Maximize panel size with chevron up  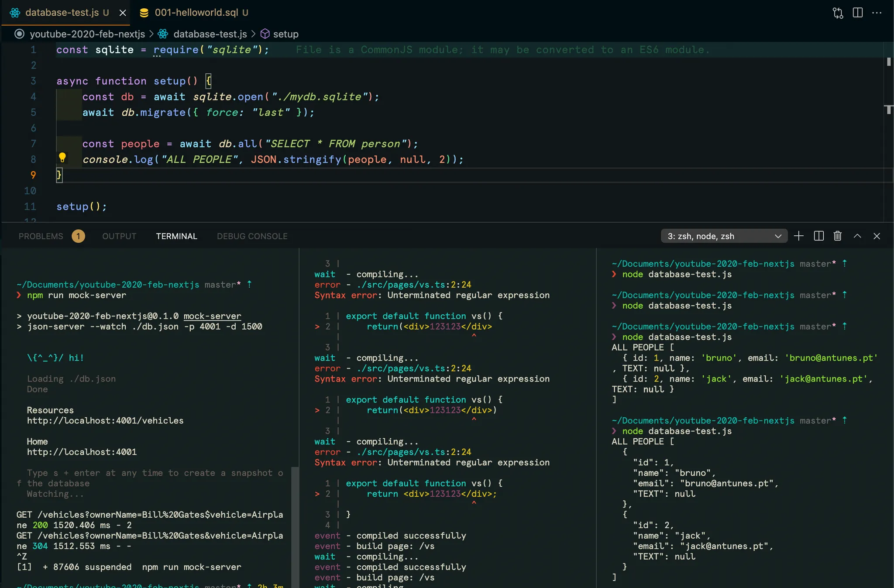pyautogui.click(x=857, y=236)
